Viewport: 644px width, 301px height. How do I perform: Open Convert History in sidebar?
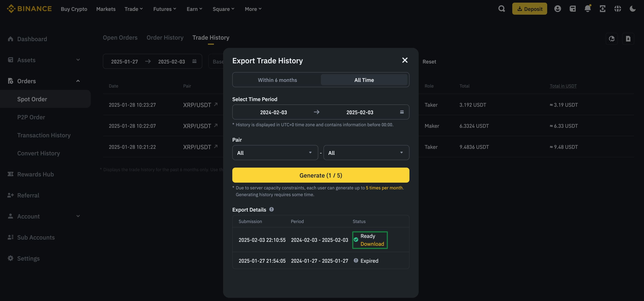click(x=38, y=153)
